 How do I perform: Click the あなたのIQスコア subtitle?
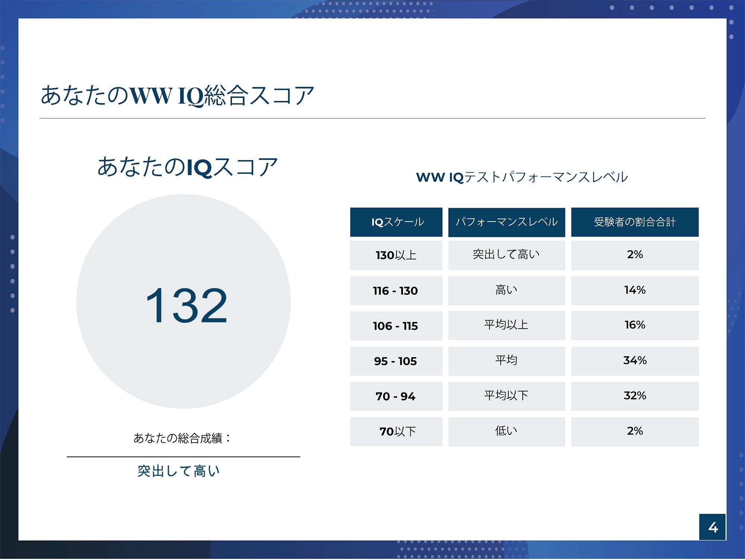[187, 166]
